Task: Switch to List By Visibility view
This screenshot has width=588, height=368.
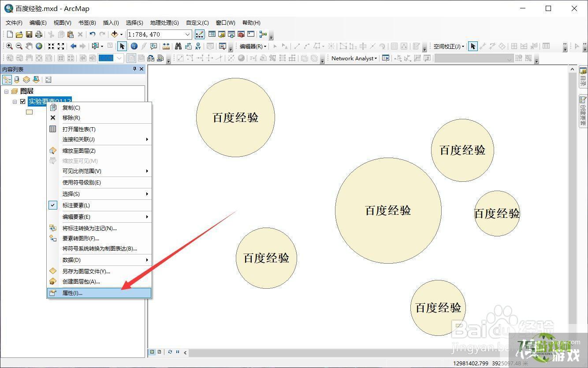Action: coord(26,80)
